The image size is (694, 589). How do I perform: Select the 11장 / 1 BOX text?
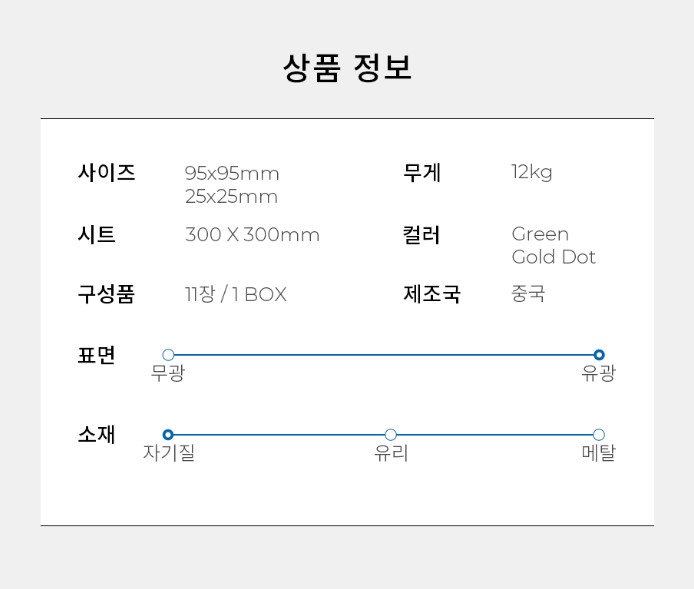coord(235,294)
